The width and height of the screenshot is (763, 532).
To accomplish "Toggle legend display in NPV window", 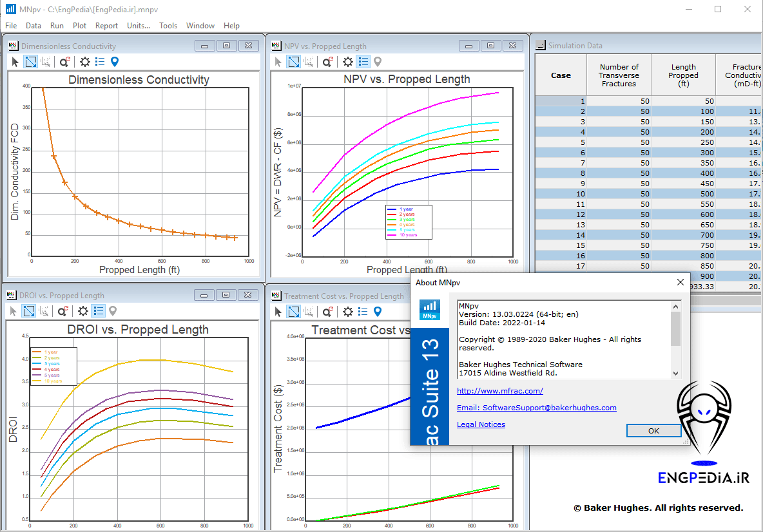I will tap(363, 62).
